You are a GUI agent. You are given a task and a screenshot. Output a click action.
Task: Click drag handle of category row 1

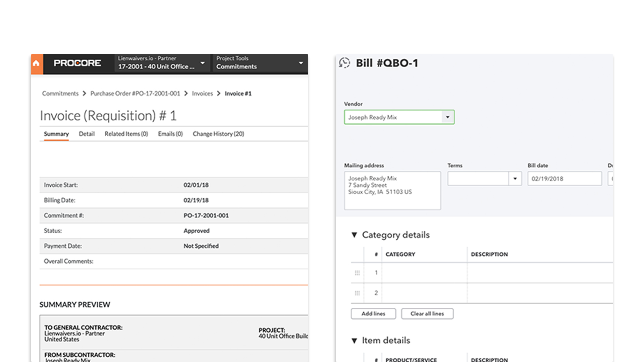click(357, 273)
